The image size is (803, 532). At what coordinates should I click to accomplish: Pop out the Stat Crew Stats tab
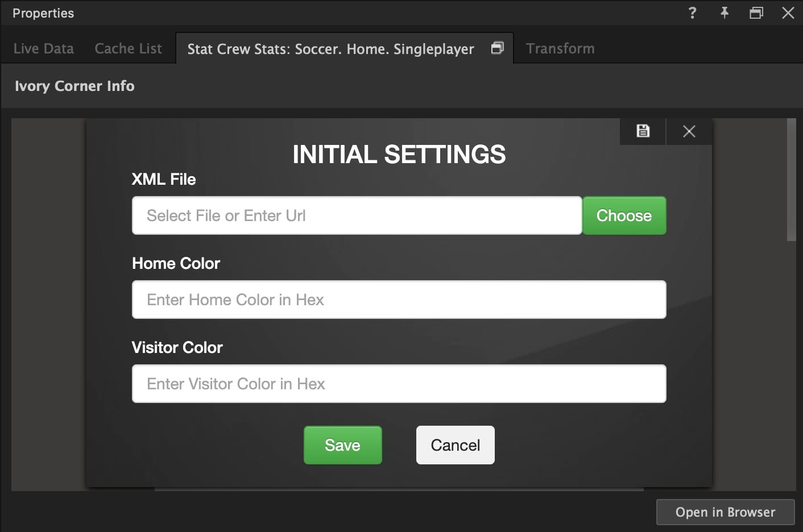[498, 48]
